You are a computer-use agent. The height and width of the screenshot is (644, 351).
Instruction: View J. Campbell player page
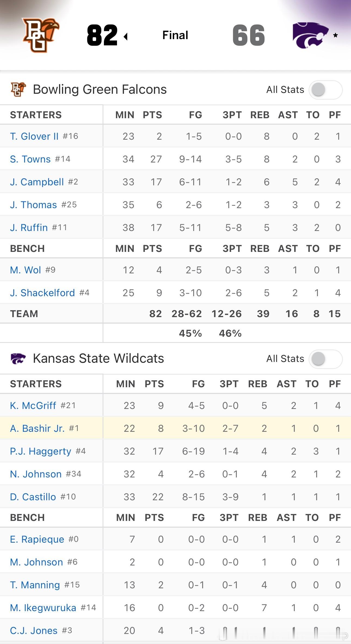pyautogui.click(x=37, y=182)
